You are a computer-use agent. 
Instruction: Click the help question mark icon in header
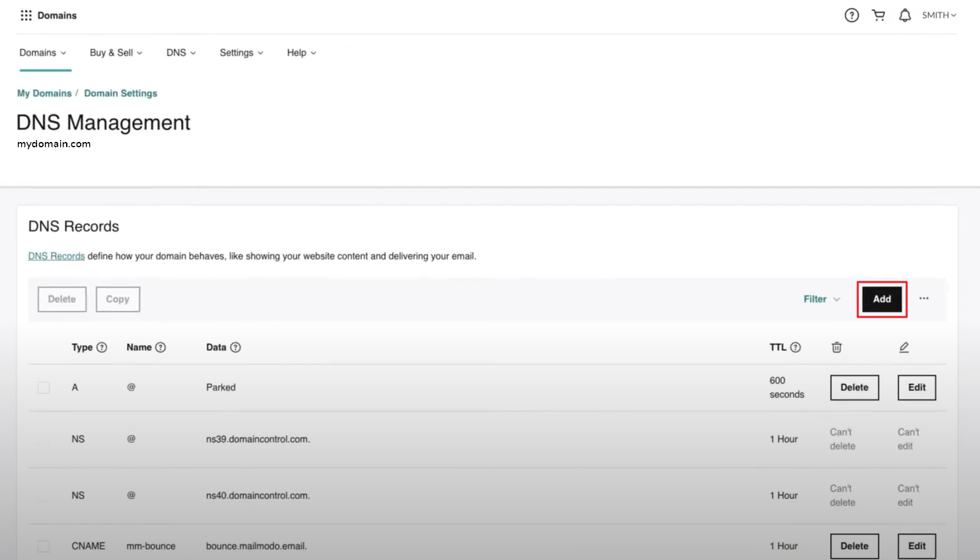pos(851,15)
